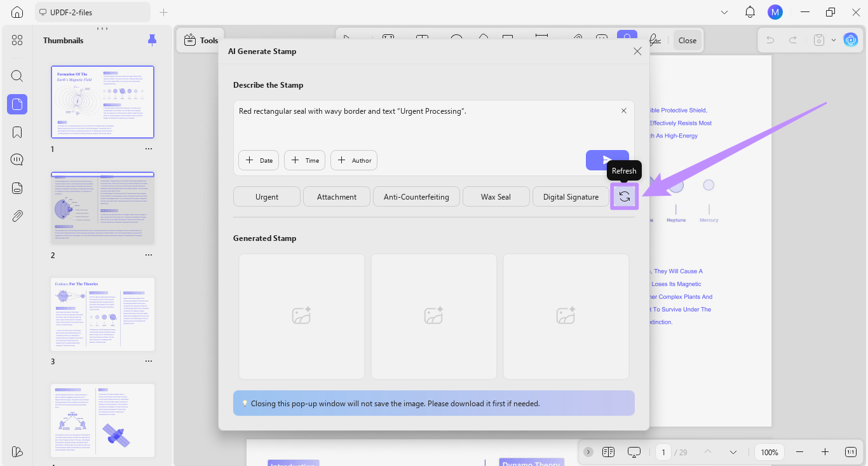This screenshot has width=868, height=466.
Task: Open the save options dropdown arrow
Action: [x=834, y=40]
